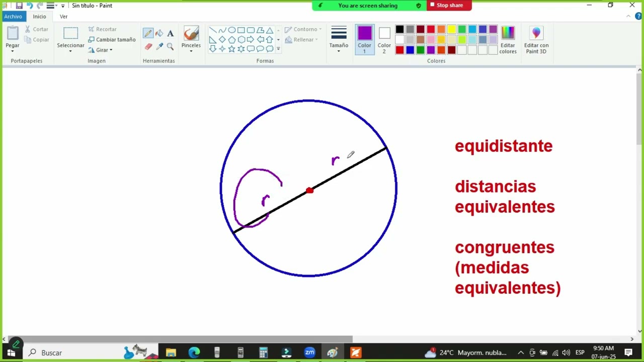The height and width of the screenshot is (362, 644).
Task: Choose the rectangle shape
Action: [x=241, y=30]
